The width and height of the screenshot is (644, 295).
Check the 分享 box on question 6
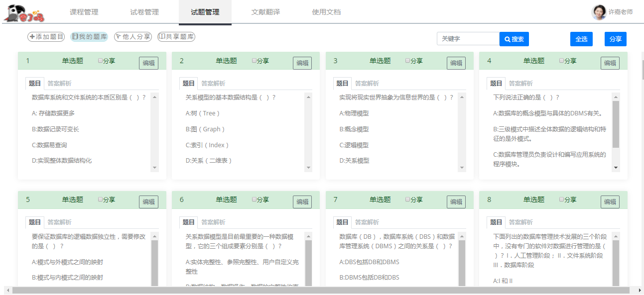tap(254, 199)
